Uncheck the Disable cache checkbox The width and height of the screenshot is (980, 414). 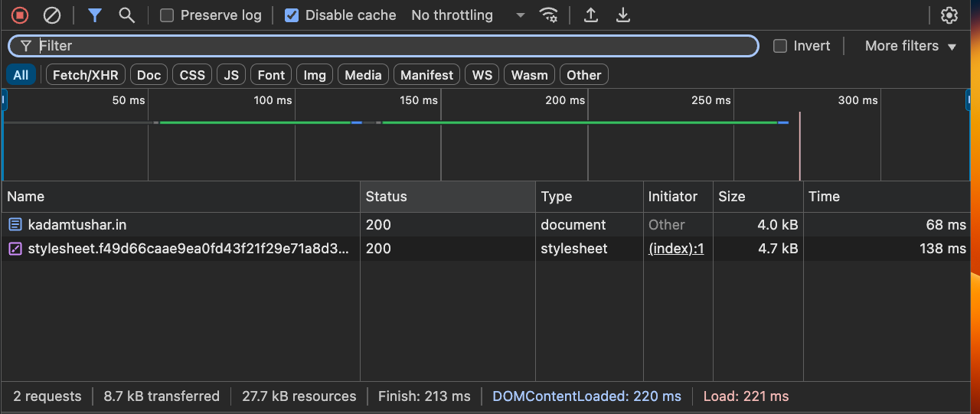[292, 15]
